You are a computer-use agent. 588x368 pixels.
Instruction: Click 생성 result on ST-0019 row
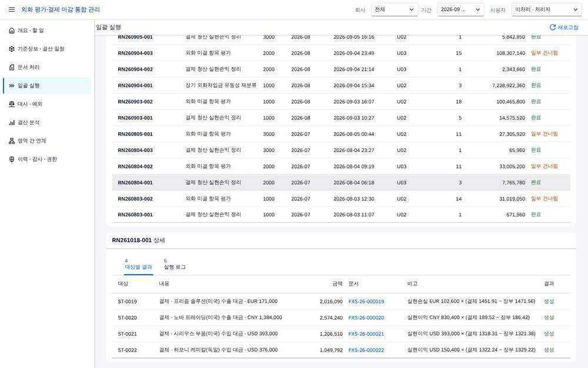(549, 301)
